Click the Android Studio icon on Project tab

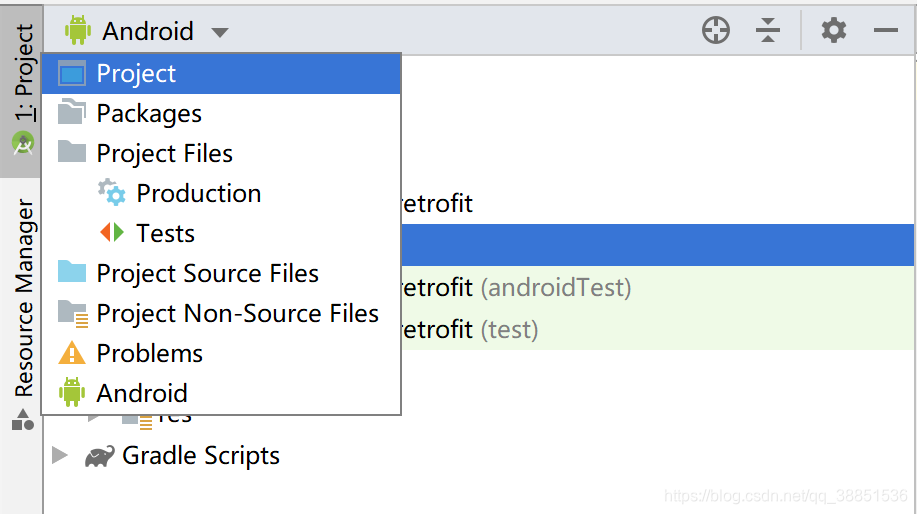click(x=23, y=144)
